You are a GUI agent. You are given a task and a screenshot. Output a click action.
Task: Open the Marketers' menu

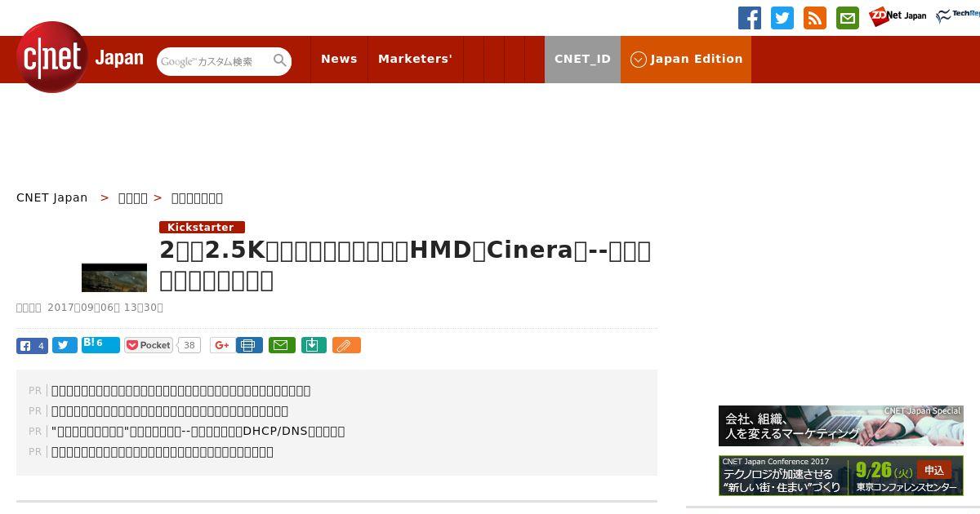coord(415,59)
